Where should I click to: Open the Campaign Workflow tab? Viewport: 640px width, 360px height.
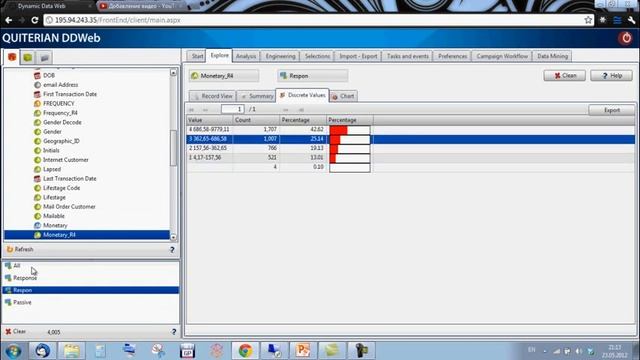[502, 56]
